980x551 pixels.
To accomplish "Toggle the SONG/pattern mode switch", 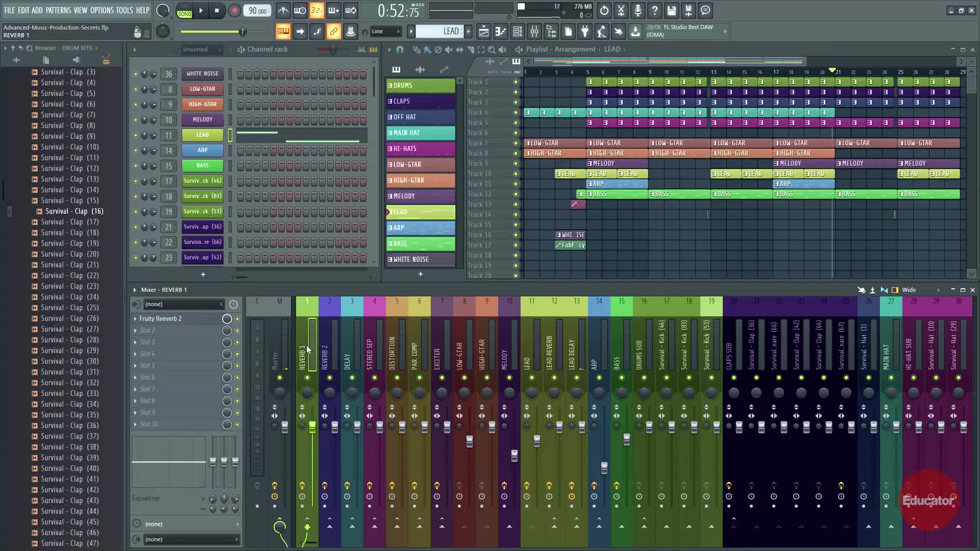I will [184, 11].
